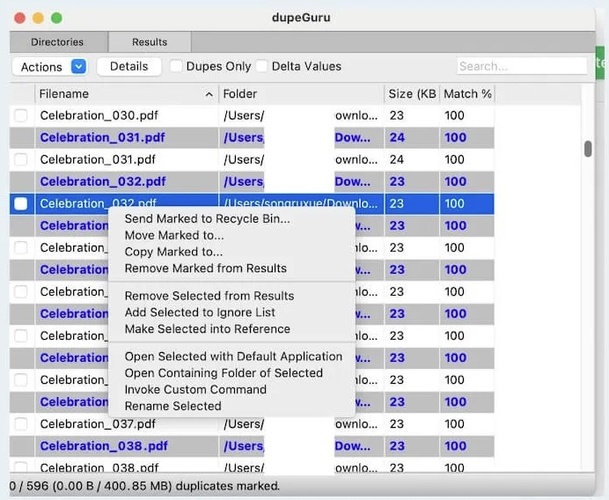Mark the Celebration_037.pdf checkbox
The image size is (609, 500).
click(21, 424)
